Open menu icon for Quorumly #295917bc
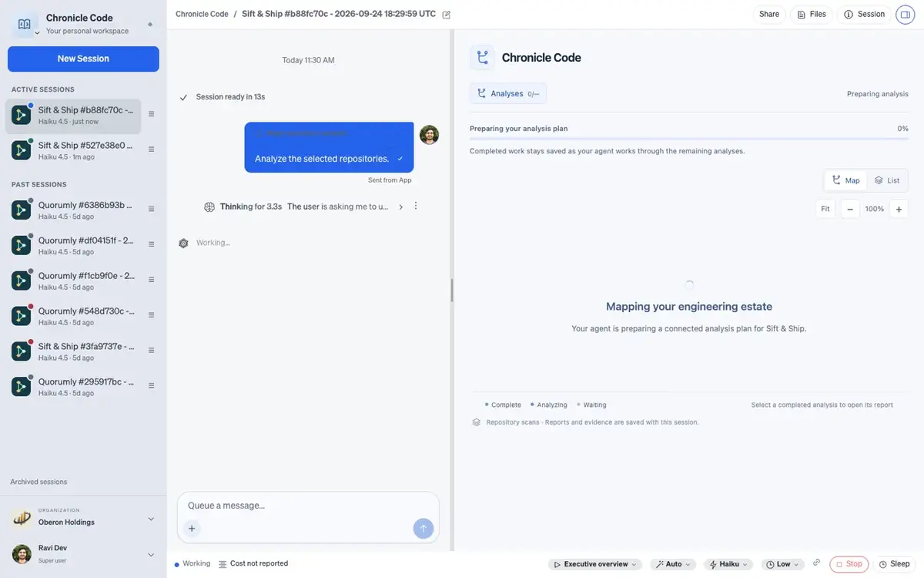This screenshot has height=578, width=924. (152, 385)
